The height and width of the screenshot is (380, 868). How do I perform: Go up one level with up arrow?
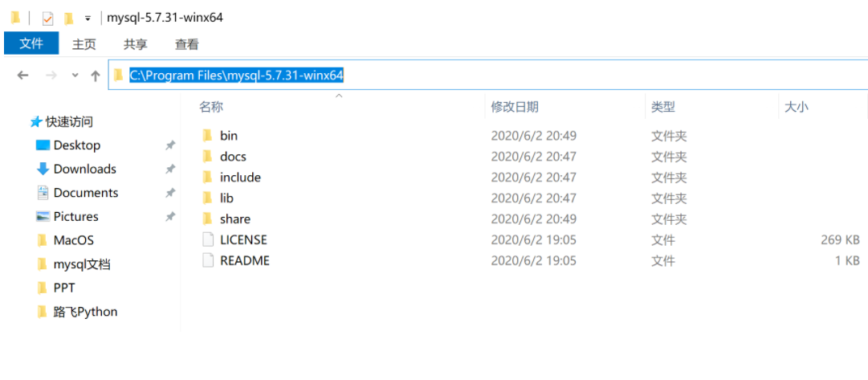click(96, 76)
